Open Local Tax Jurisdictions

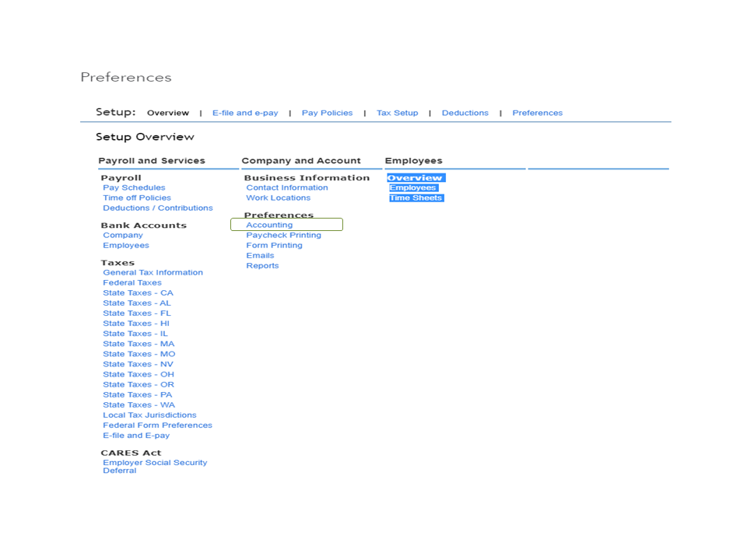(149, 415)
